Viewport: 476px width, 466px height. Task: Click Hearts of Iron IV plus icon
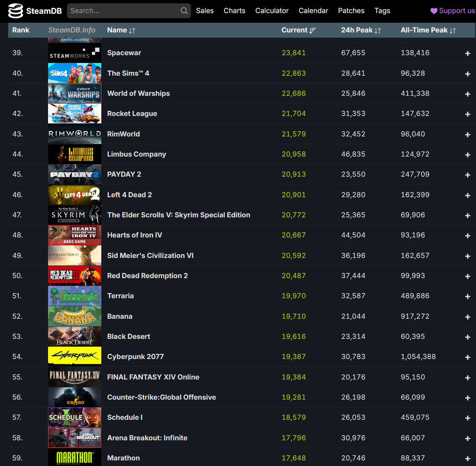[x=468, y=236]
